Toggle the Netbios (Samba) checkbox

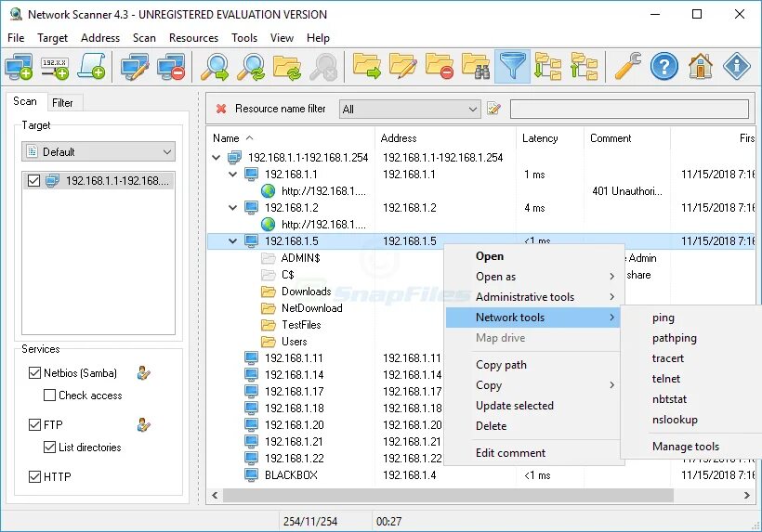(x=34, y=373)
